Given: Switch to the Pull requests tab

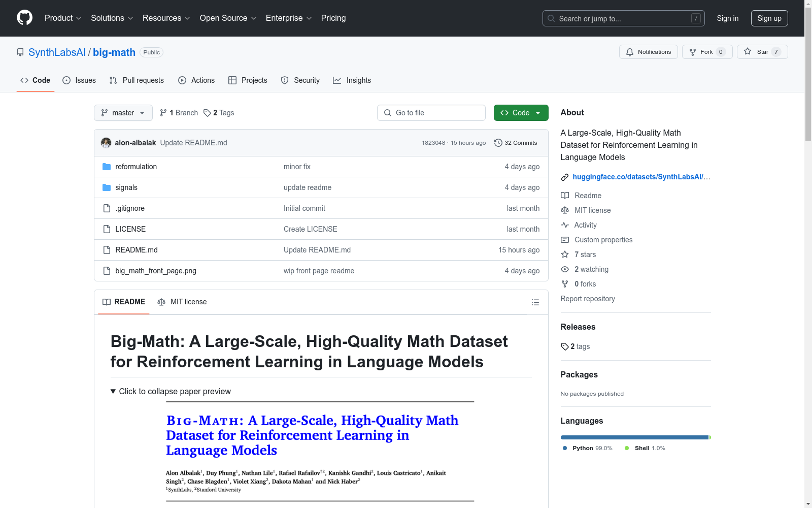Looking at the screenshot, I should tap(137, 80).
